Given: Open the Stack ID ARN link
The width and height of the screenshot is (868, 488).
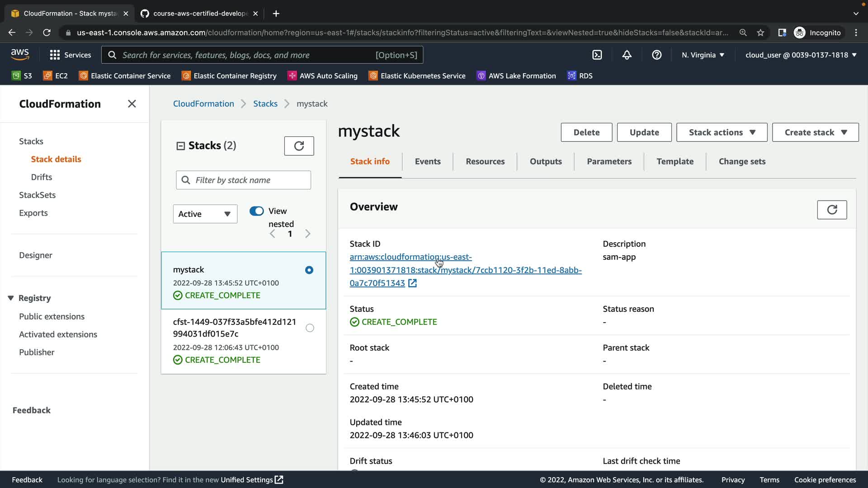Looking at the screenshot, I should click(465, 270).
